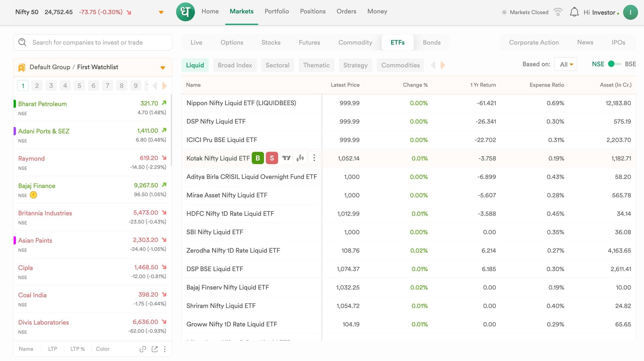Click the Wi-Fi connection status icon
The image size is (644, 361).
pos(558,12)
